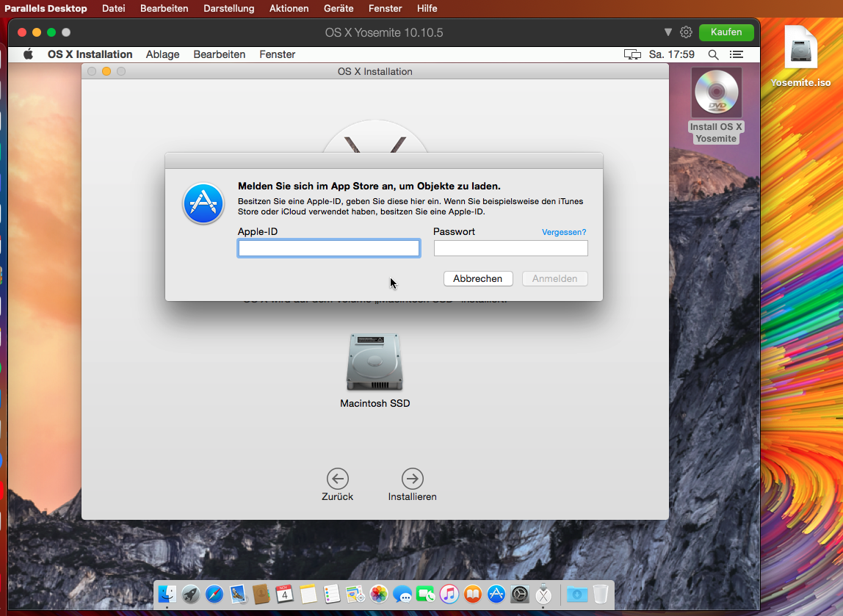The image size is (843, 616).
Task: Open Notification Center list icon
Action: pos(737,54)
